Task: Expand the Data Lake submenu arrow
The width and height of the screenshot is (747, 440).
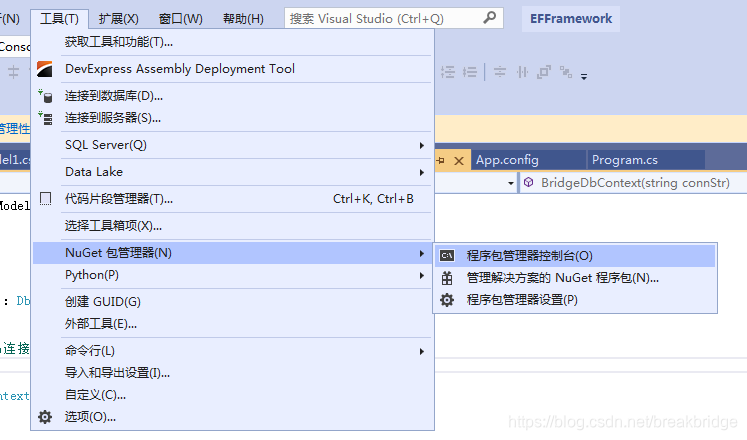Action: (422, 172)
